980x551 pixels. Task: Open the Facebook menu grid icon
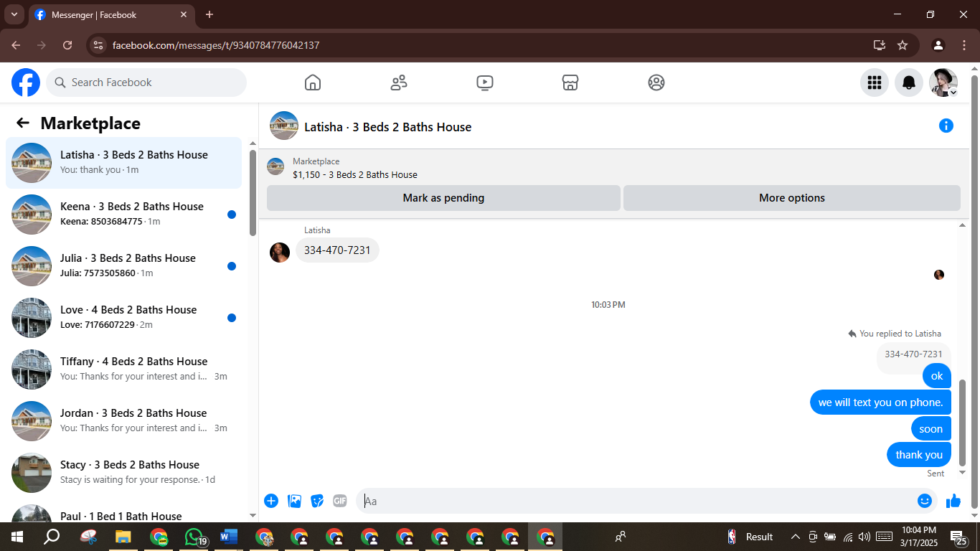coord(875,83)
